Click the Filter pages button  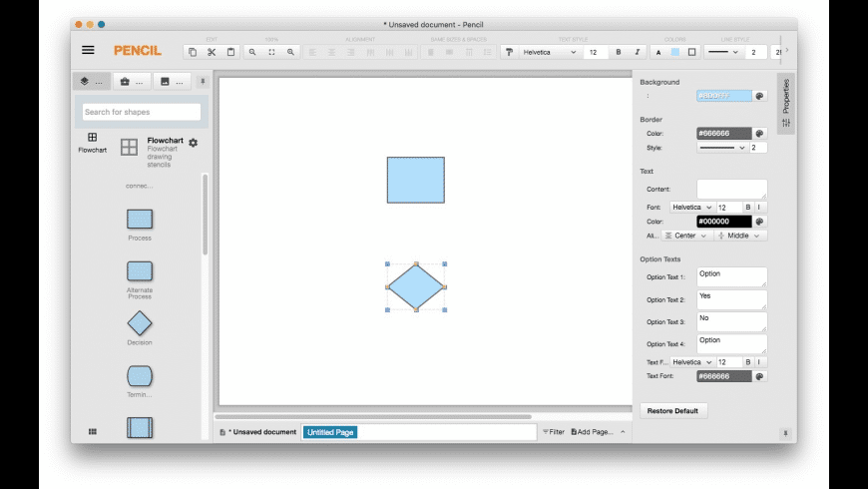[x=554, y=432]
